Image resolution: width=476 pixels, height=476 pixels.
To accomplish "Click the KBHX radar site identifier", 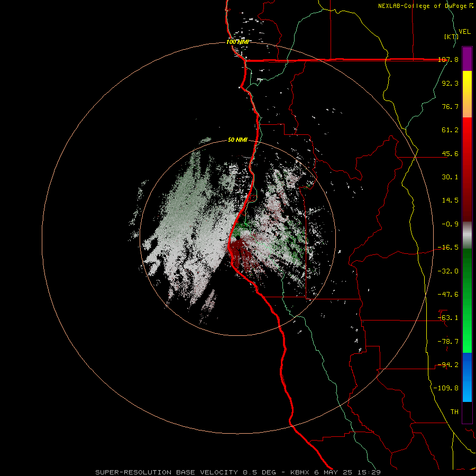I will tap(300, 472).
